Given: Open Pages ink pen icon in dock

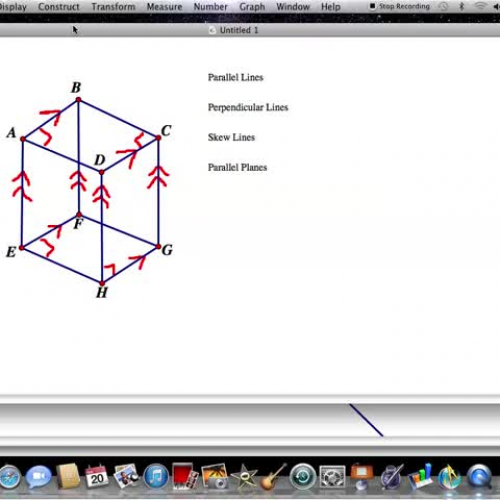Looking at the screenshot, I should tap(391, 477).
